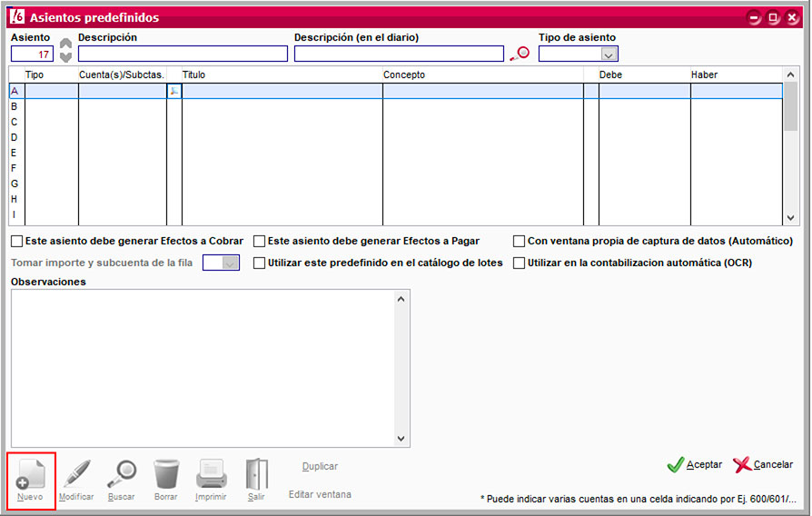Click the Descripción input field

coord(183,54)
